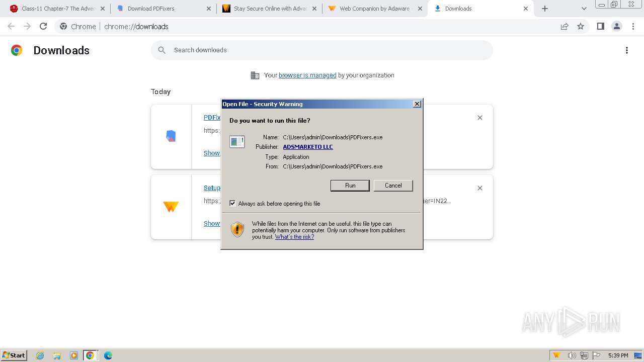
Task: Switch to Web Companion by Adaware tab
Action: click(x=375, y=9)
